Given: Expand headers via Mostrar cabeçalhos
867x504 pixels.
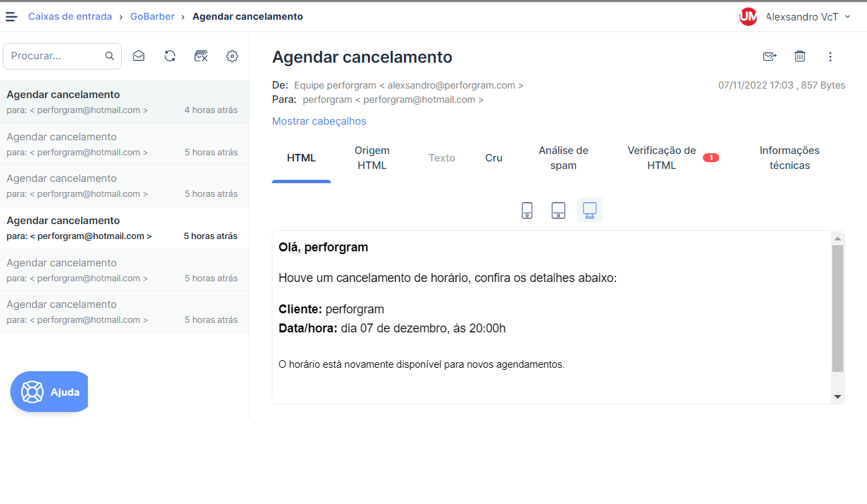Looking at the screenshot, I should pyautogui.click(x=319, y=121).
